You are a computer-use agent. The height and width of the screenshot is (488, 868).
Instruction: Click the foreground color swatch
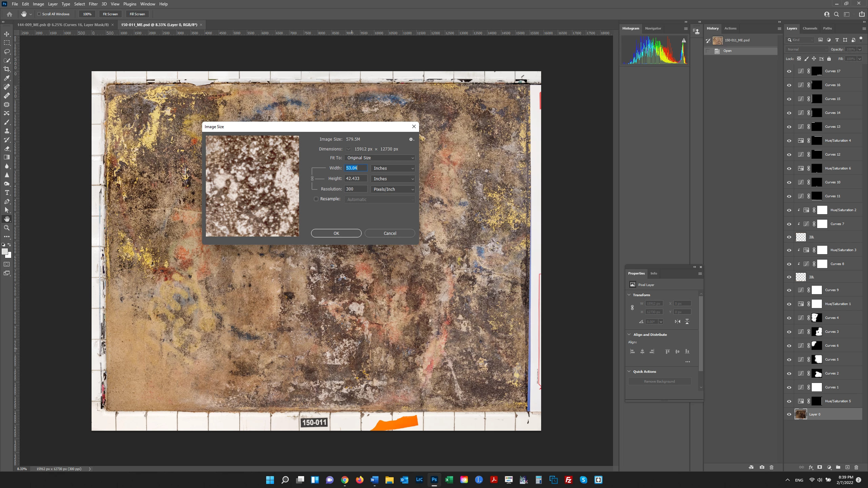coord(4,252)
